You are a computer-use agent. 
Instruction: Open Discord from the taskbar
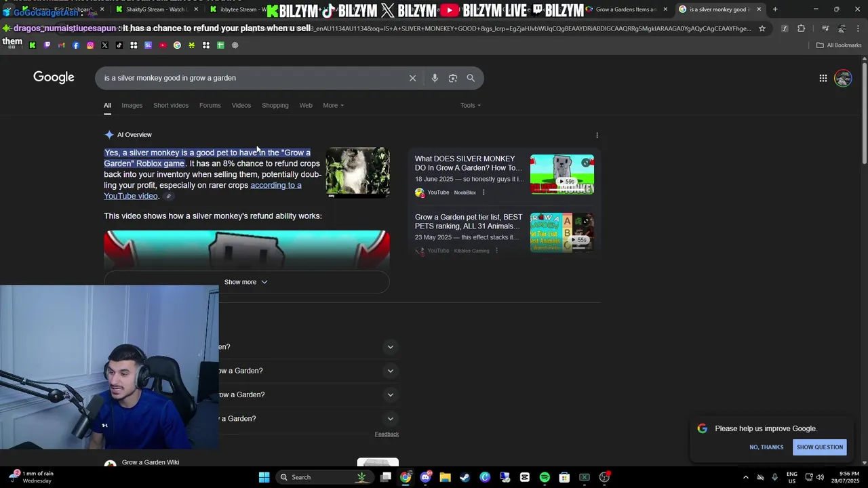(425, 477)
